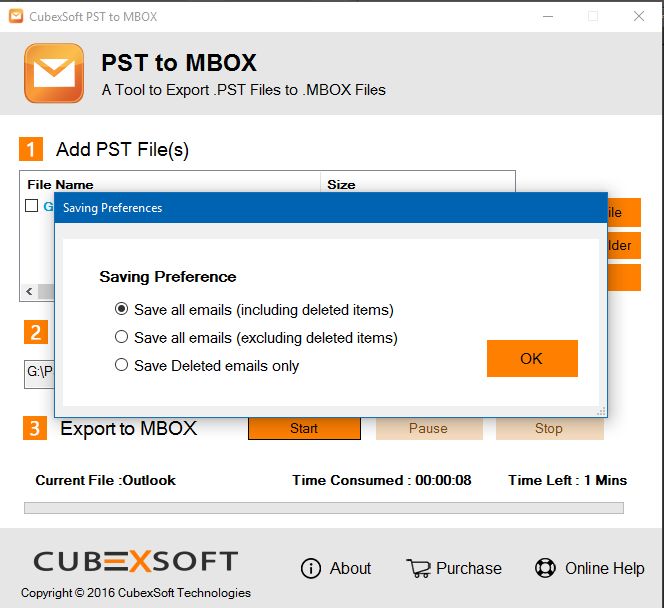
Task: Click the Start export button
Action: coord(304,428)
